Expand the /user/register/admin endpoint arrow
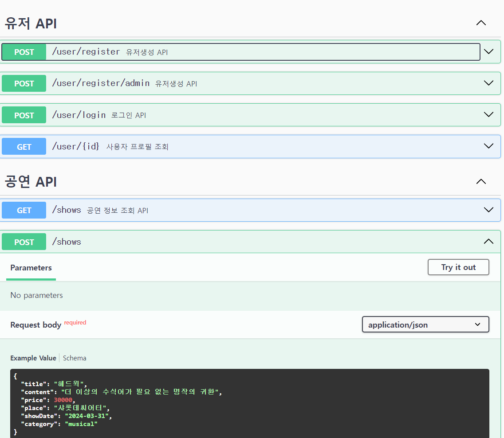This screenshot has width=504, height=438. point(488,83)
